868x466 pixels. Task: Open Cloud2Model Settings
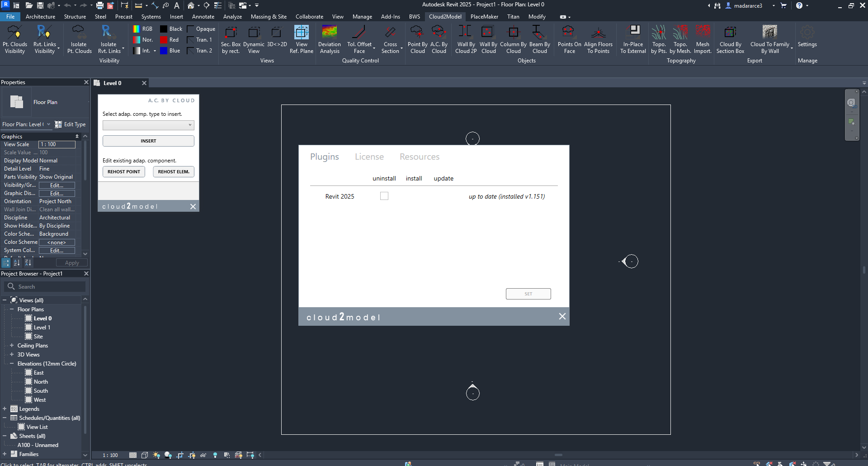tap(807, 36)
